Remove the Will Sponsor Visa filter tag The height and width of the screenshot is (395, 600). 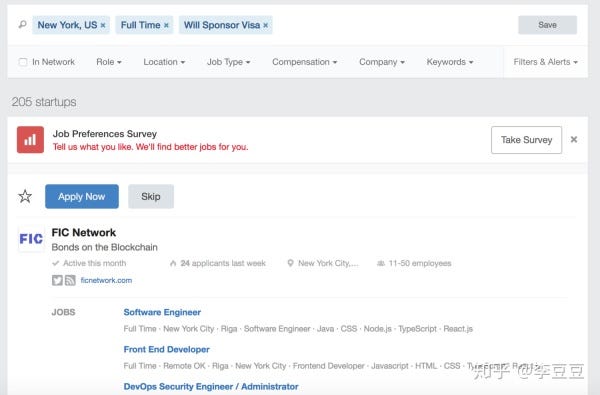[x=266, y=25]
